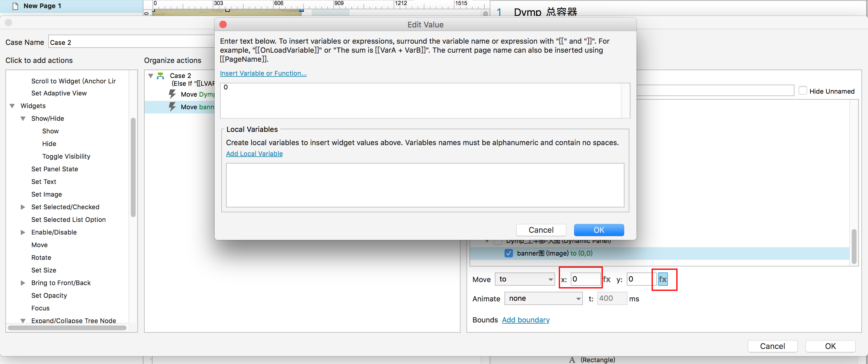The height and width of the screenshot is (364, 868).
Task: Click the x coordinate input field
Action: [585, 279]
